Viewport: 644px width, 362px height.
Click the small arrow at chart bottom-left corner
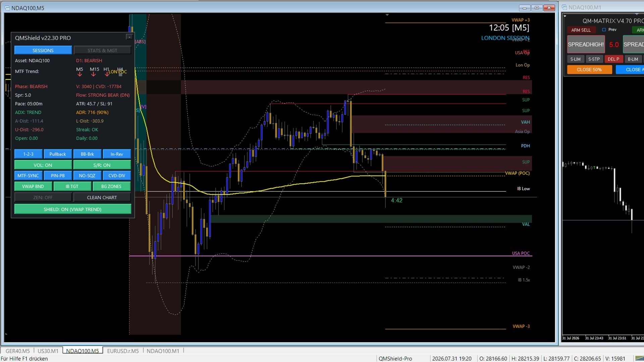(x=6, y=334)
